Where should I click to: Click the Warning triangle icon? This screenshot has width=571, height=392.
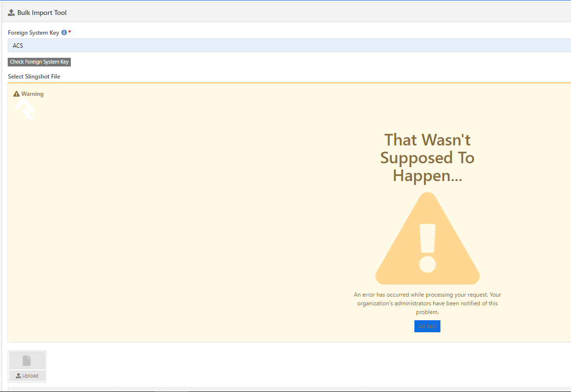[16, 94]
